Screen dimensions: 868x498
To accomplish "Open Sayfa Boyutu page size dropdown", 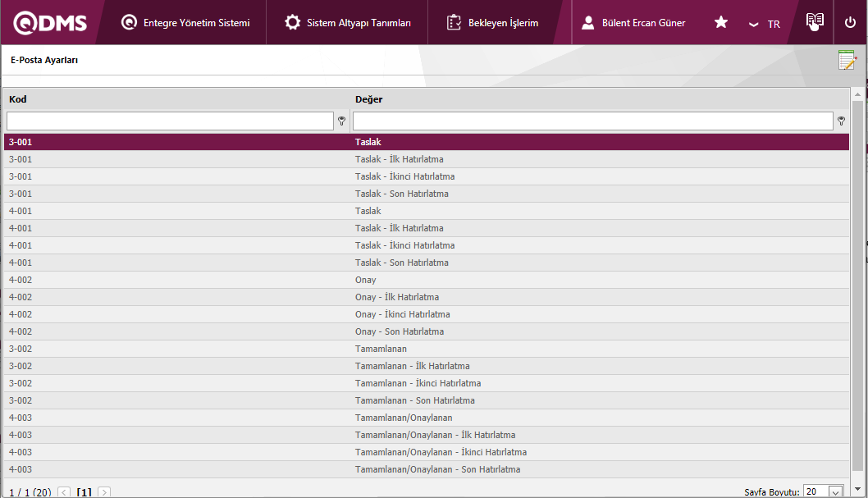I will [835, 491].
